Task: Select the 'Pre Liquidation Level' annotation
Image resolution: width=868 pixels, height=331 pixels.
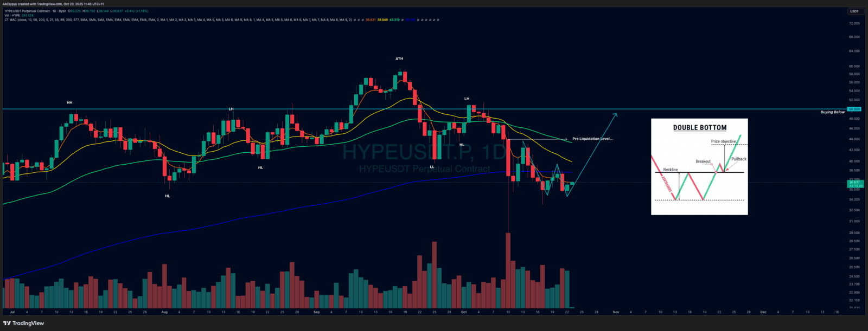Action: click(x=592, y=139)
